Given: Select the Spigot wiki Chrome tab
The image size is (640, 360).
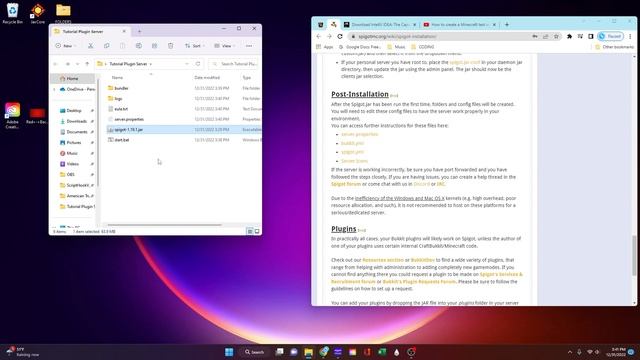Looking at the screenshot, I should [x=333, y=24].
